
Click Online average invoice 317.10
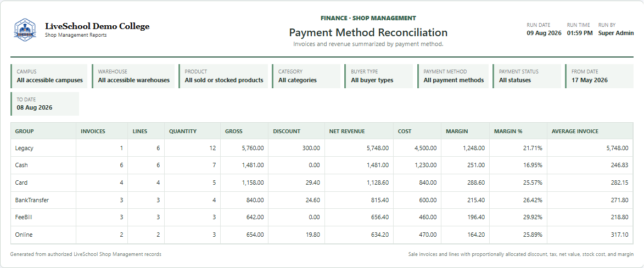point(620,235)
